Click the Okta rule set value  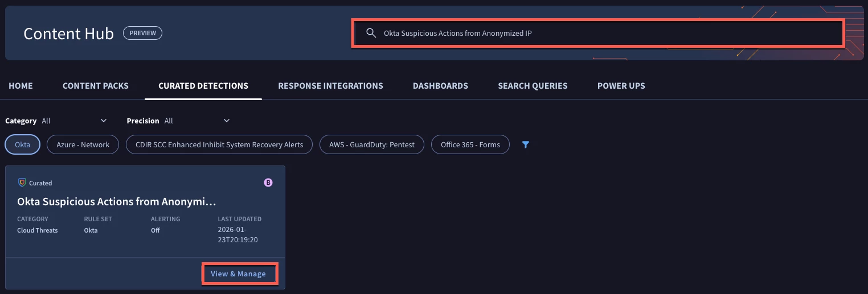tap(91, 230)
